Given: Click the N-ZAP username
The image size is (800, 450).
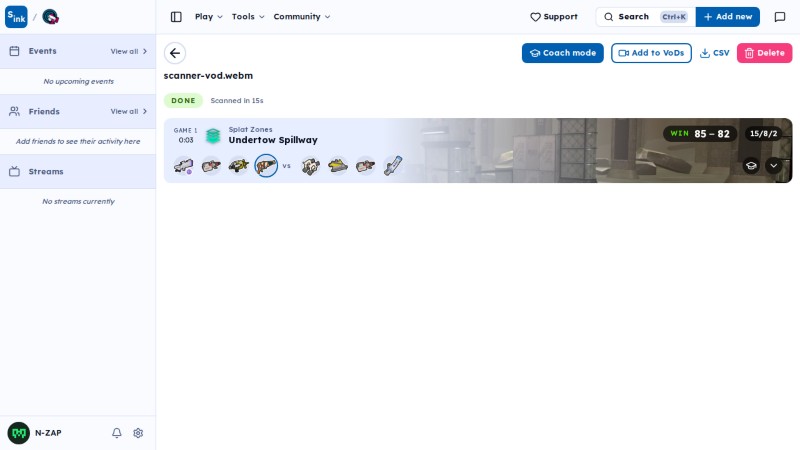Looking at the screenshot, I should coord(48,433).
